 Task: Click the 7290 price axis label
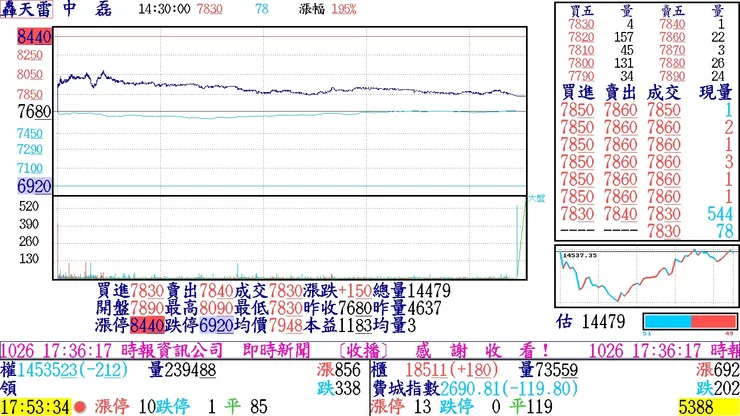[x=30, y=150]
